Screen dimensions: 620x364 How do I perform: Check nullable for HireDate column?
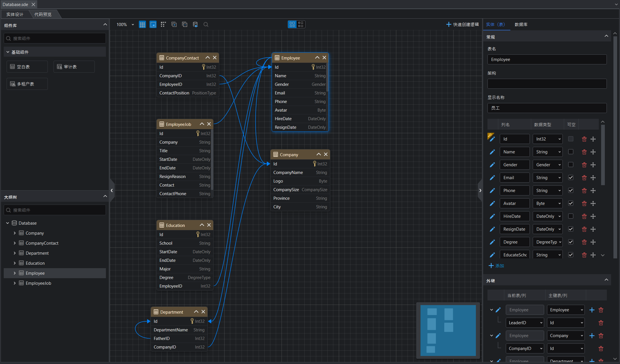[571, 216]
